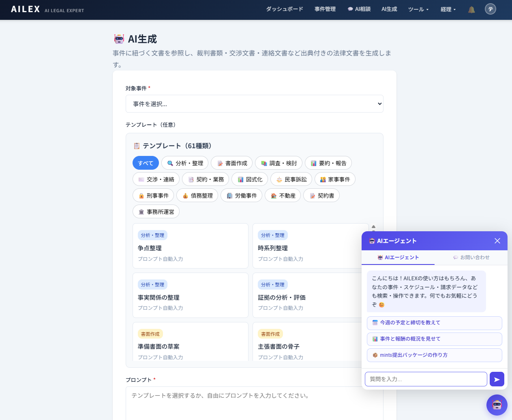Choose the 準備書面の草案 template card
512x420 pixels.
click(x=191, y=341)
